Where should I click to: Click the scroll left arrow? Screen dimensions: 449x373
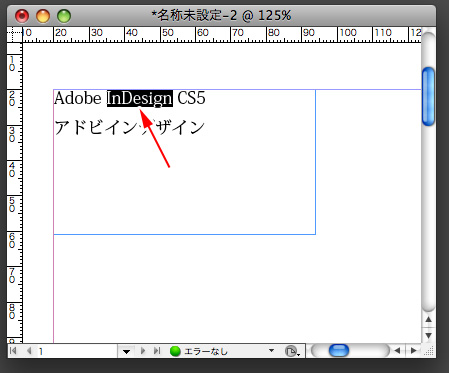point(397,351)
